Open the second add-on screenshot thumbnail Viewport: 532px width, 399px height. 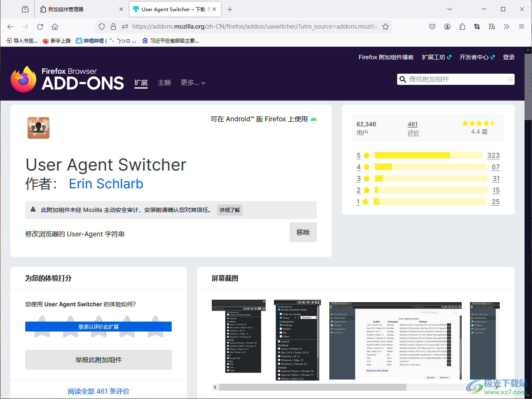click(x=297, y=340)
